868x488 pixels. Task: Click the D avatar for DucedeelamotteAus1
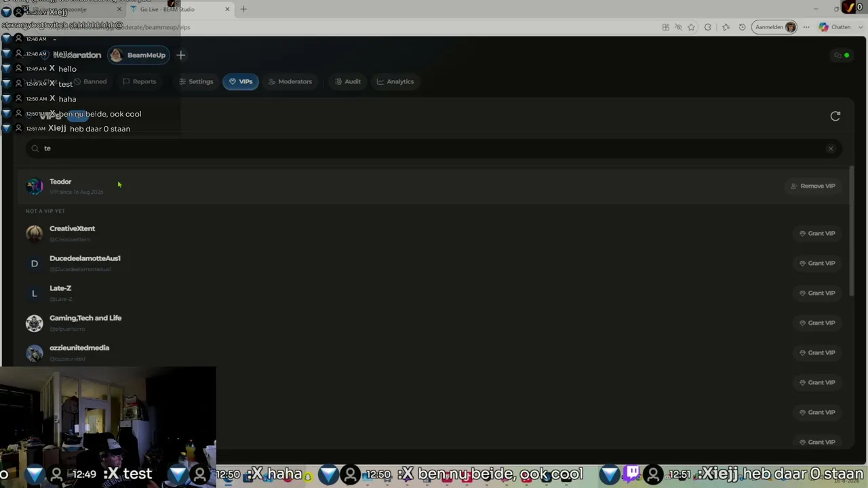(x=35, y=263)
